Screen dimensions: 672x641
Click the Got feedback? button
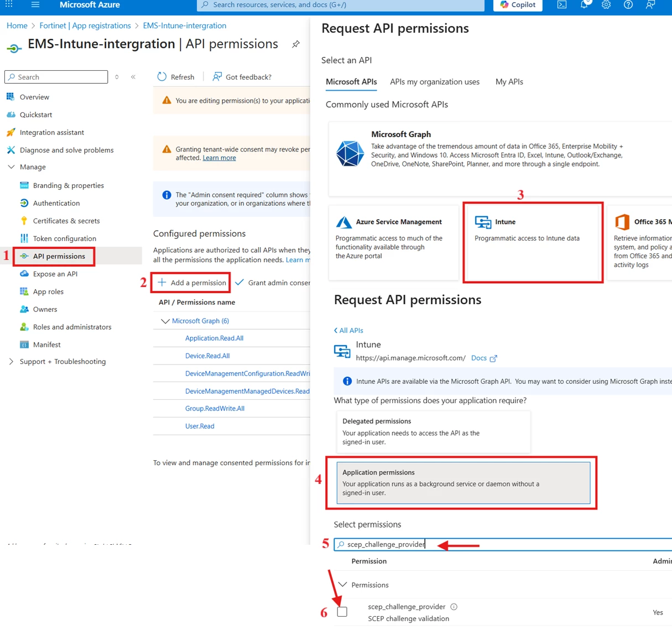242,77
